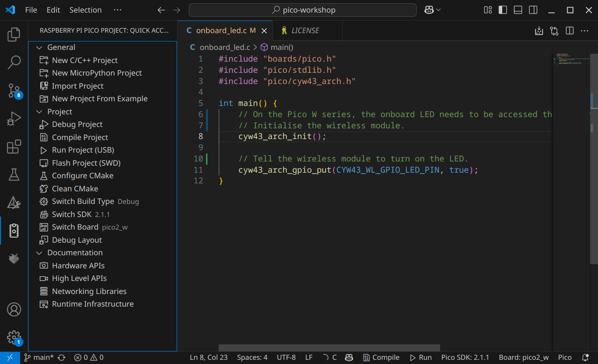Toggle the bottom Panel visibility
This screenshot has width=598, height=364.
[x=518, y=10]
